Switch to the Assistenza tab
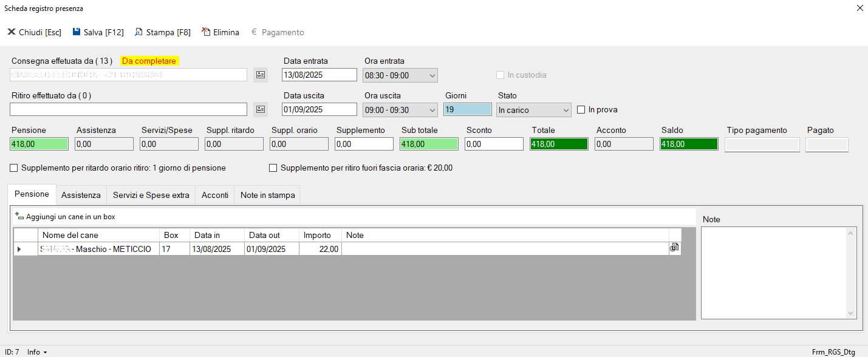 [x=81, y=195]
